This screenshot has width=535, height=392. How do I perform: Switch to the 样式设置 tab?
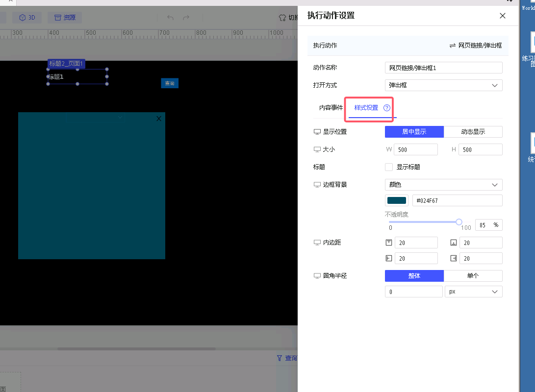(x=366, y=108)
